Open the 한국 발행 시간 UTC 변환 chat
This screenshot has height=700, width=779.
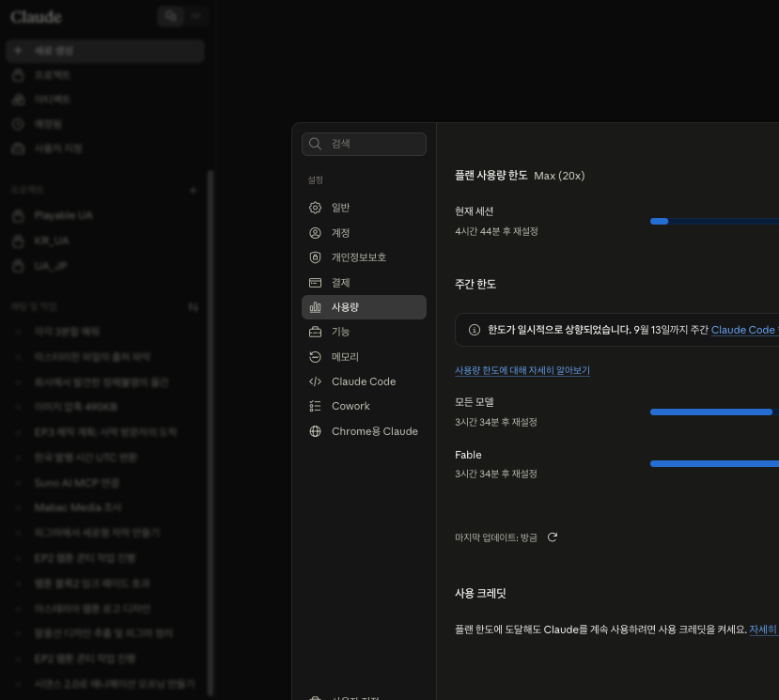[x=105, y=458]
